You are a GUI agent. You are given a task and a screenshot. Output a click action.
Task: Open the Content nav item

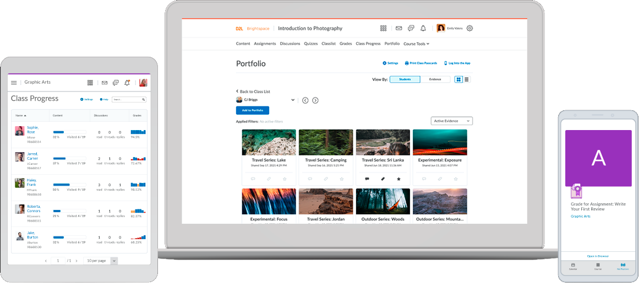243,44
